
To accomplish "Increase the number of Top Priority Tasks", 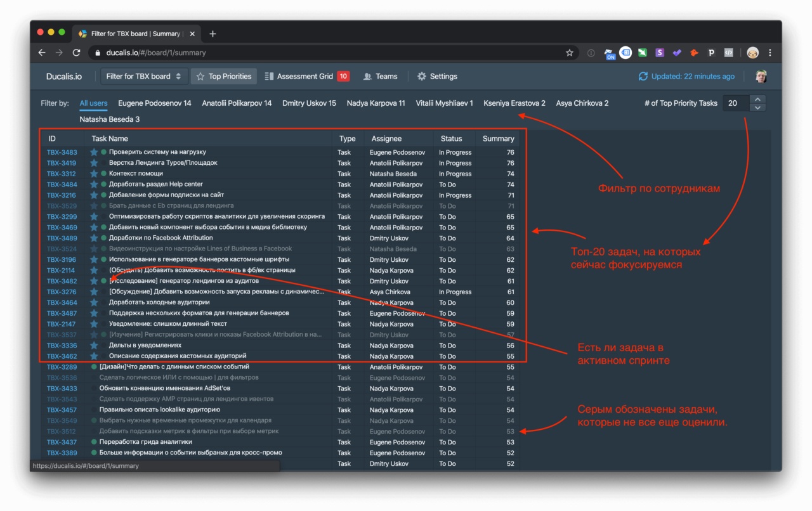I will 757,99.
